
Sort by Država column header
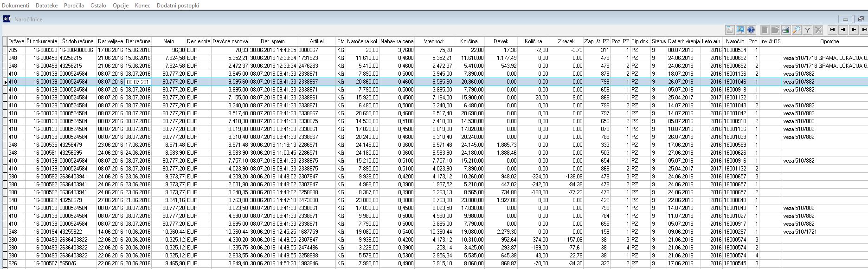coord(16,41)
